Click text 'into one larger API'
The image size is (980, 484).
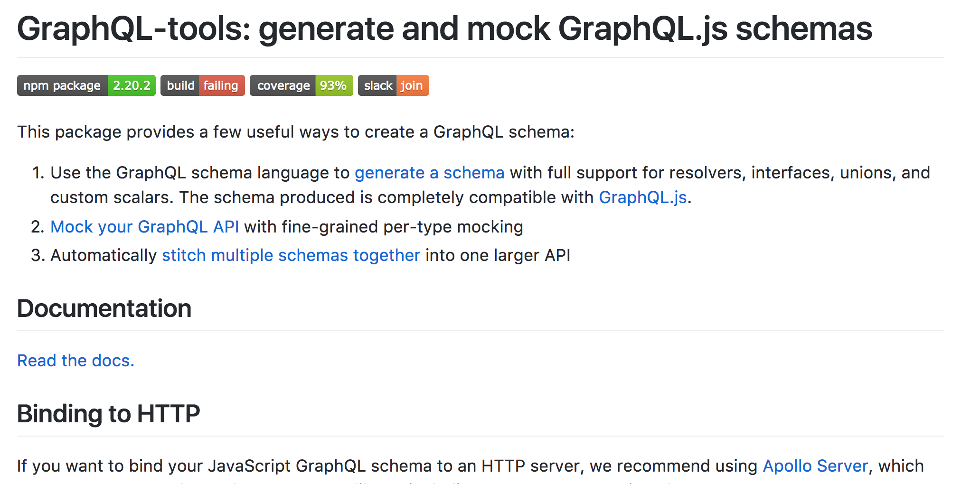(x=498, y=255)
